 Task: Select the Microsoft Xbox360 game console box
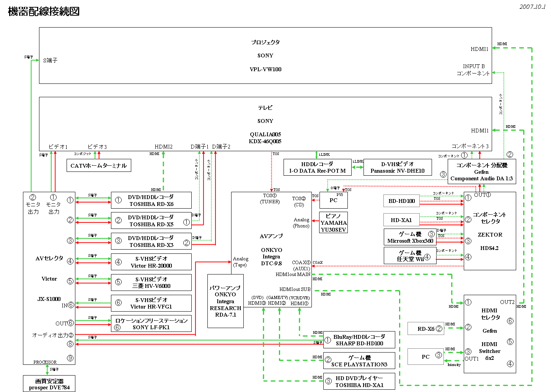click(410, 237)
